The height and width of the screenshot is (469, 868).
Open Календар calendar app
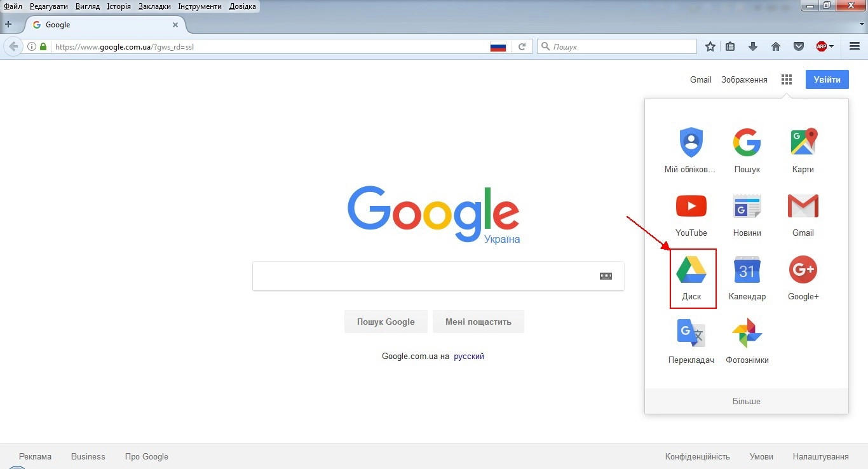(747, 277)
